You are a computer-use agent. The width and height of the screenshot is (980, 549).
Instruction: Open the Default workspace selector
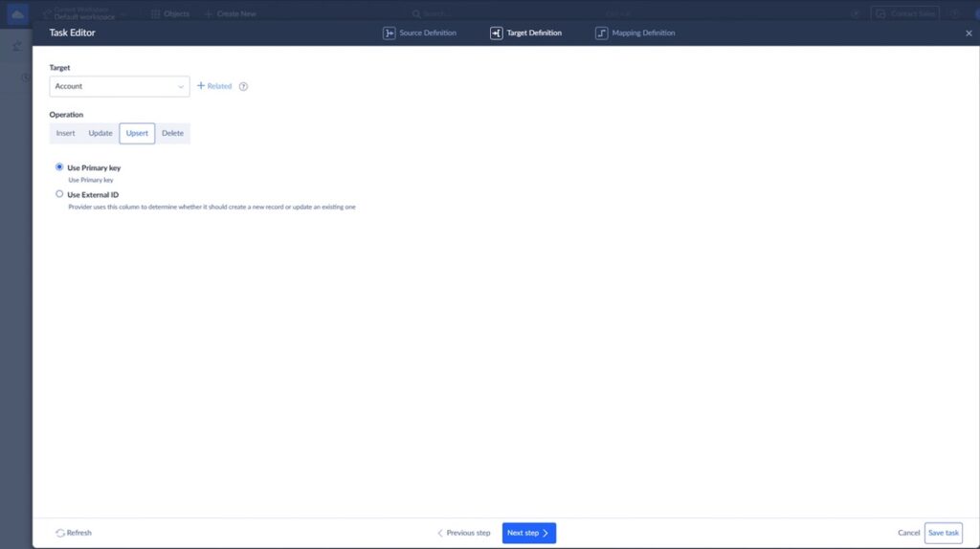click(84, 13)
